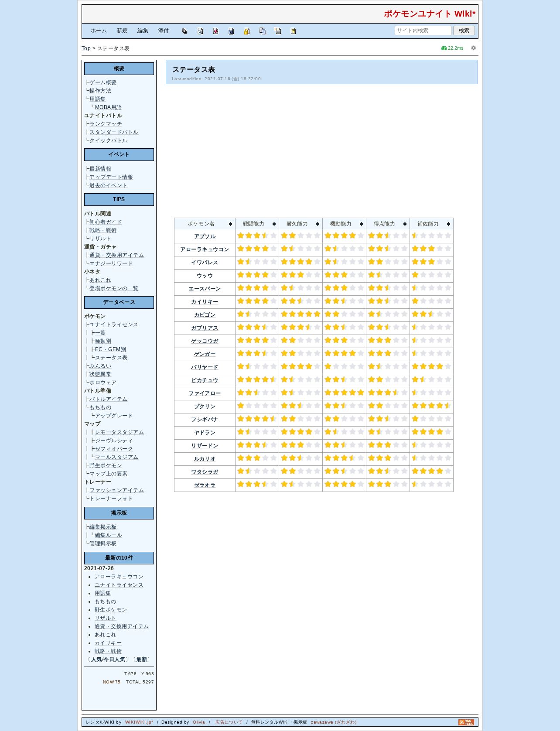
Task: Click the green speed gauge icon
Action: point(444,48)
